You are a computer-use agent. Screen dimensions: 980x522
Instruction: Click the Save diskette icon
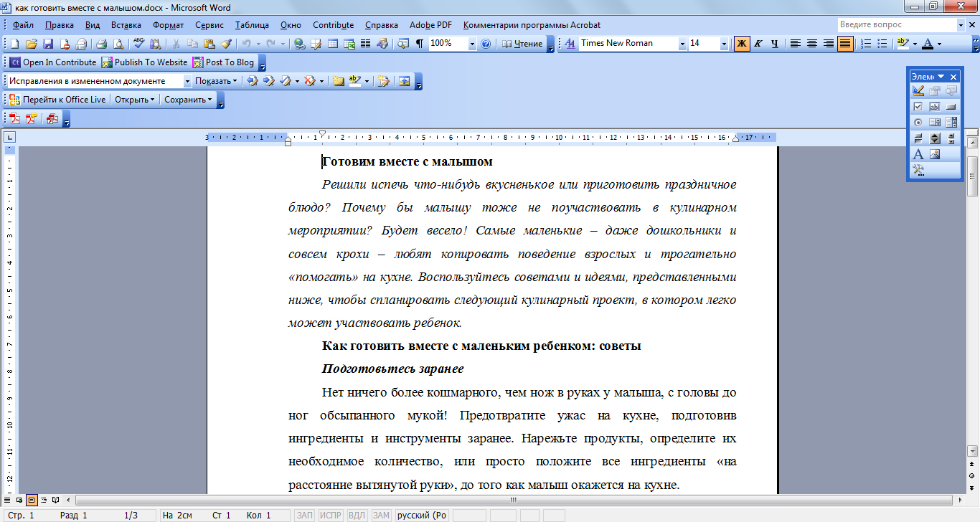click(x=48, y=44)
